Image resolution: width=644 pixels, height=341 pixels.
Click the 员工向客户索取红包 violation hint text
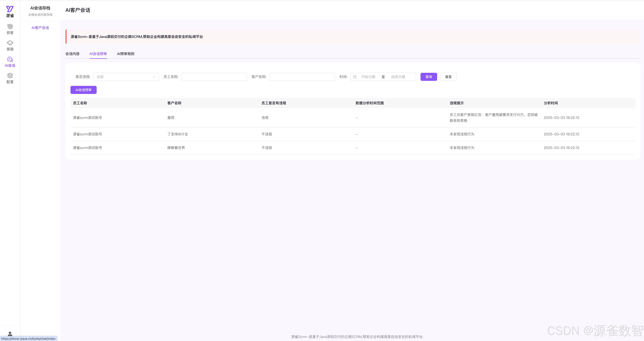(x=494, y=118)
